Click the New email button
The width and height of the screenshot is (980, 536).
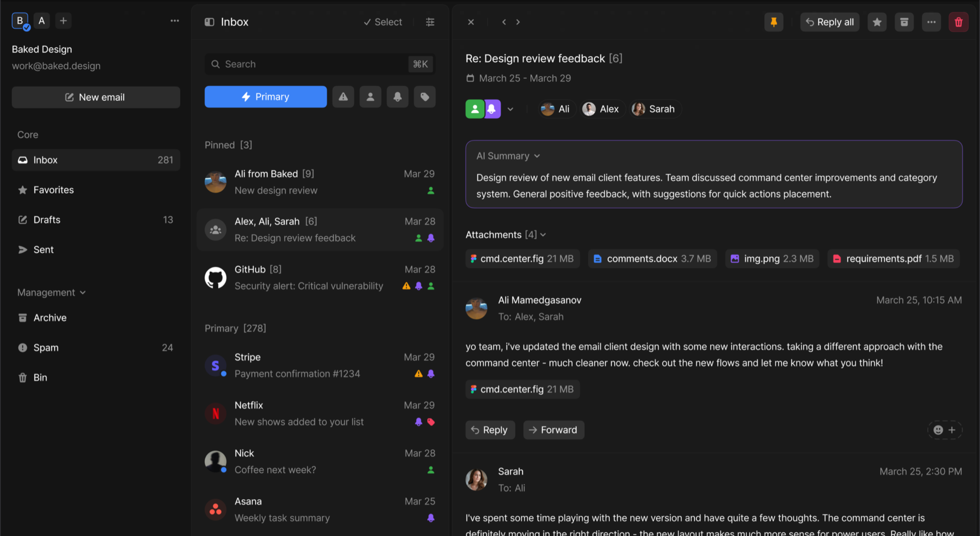click(x=96, y=97)
